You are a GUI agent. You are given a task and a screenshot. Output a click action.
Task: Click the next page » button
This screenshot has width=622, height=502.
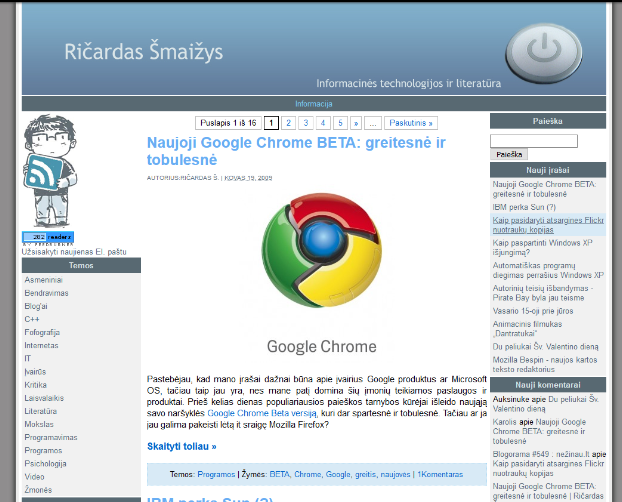pyautogui.click(x=356, y=123)
